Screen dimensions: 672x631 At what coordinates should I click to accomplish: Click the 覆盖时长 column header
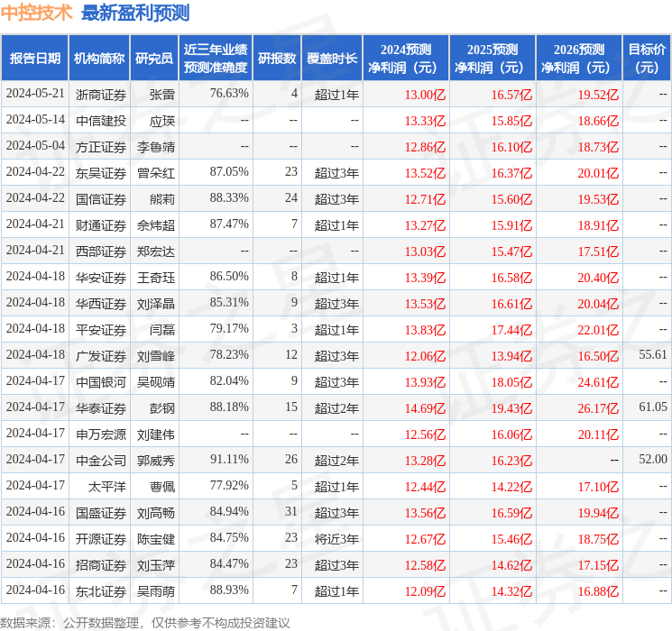332,59
